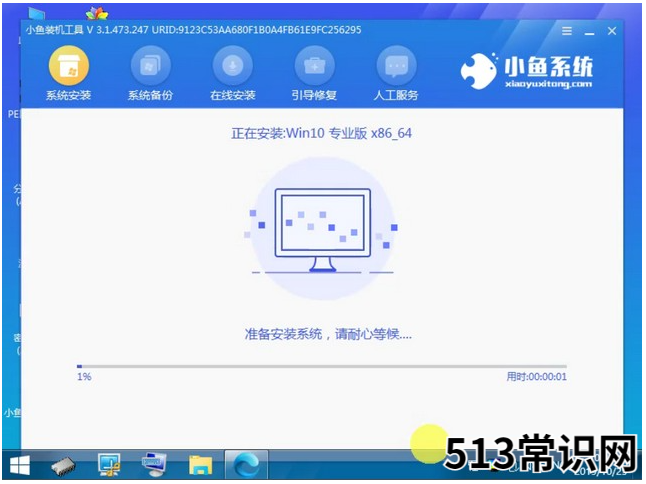Open the monitor with tools taskbar icon

click(109, 465)
